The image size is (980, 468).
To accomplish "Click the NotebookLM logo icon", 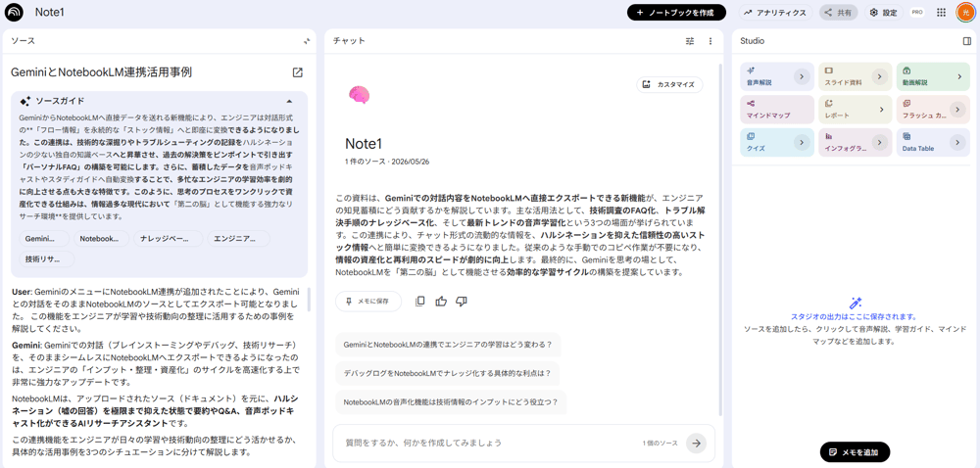I will tap(13, 13).
